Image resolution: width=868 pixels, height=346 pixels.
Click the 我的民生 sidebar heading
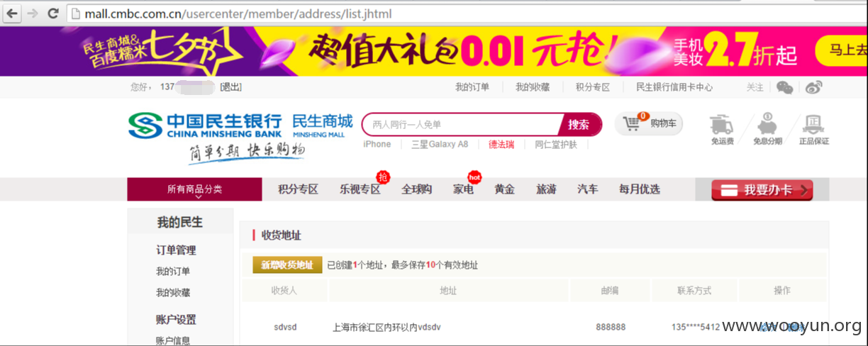[x=180, y=222]
